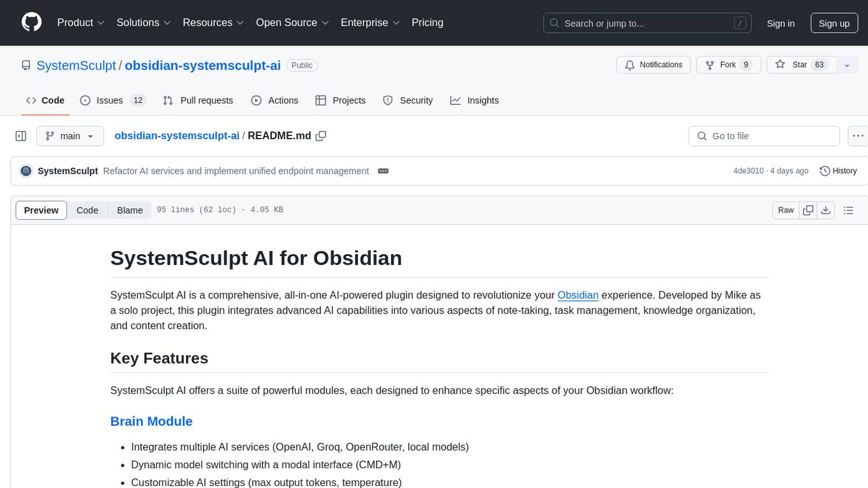Copy the README.md file path
The width and height of the screenshot is (868, 488).
point(321,135)
